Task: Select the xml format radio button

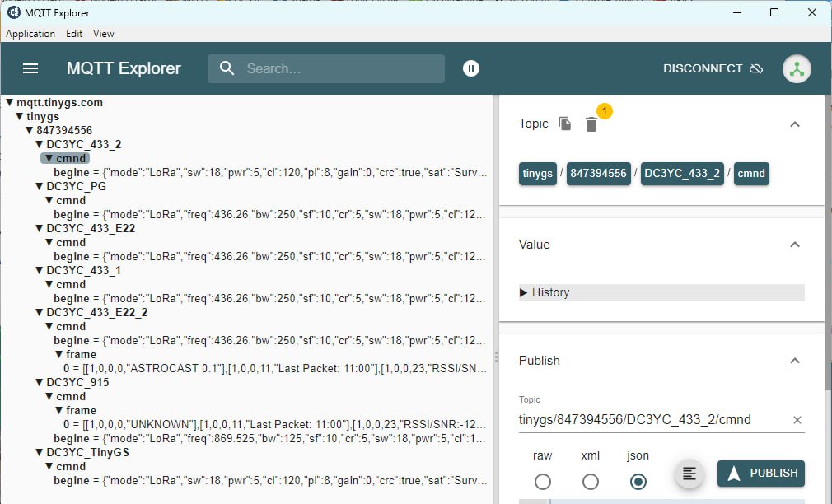Action: click(x=590, y=482)
